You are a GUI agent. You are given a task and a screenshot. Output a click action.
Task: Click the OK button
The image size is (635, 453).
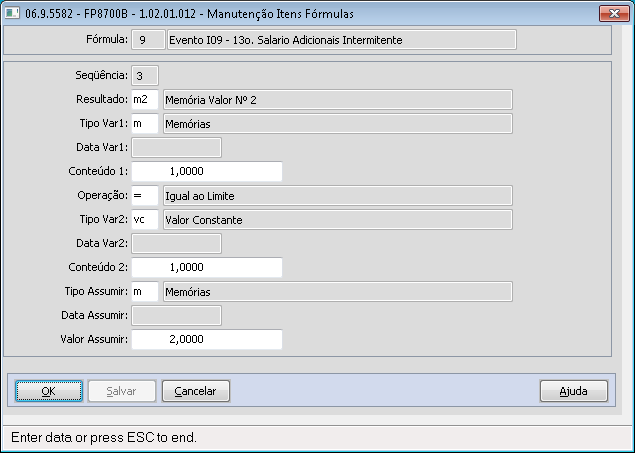tap(49, 391)
